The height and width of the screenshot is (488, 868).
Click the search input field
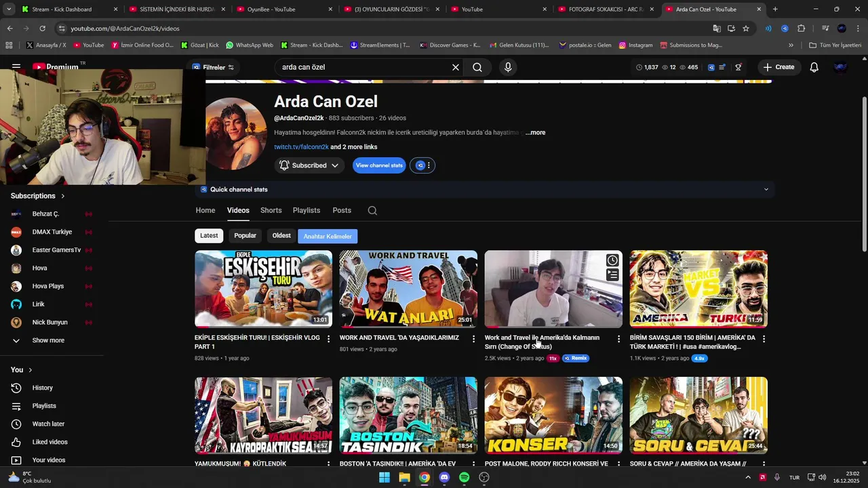(363, 67)
